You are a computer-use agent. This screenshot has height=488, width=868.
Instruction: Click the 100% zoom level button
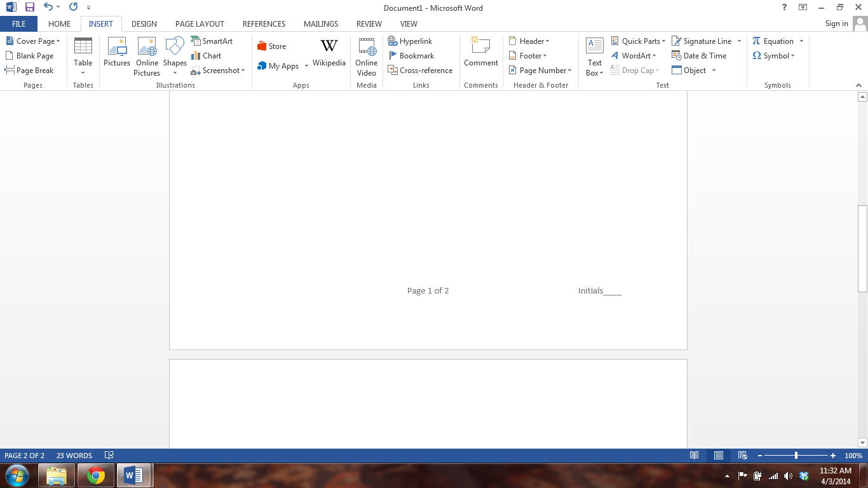[x=853, y=456]
